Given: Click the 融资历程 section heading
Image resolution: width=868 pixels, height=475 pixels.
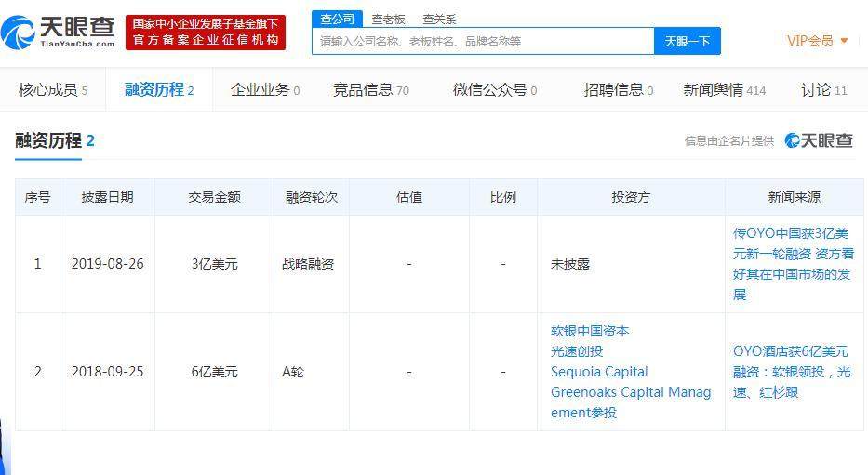Looking at the screenshot, I should pos(55,140).
